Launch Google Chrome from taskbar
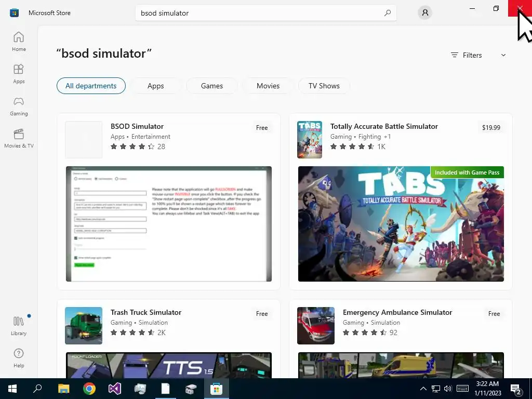Screen dimensions: 532x399 pyautogui.click(x=89, y=389)
